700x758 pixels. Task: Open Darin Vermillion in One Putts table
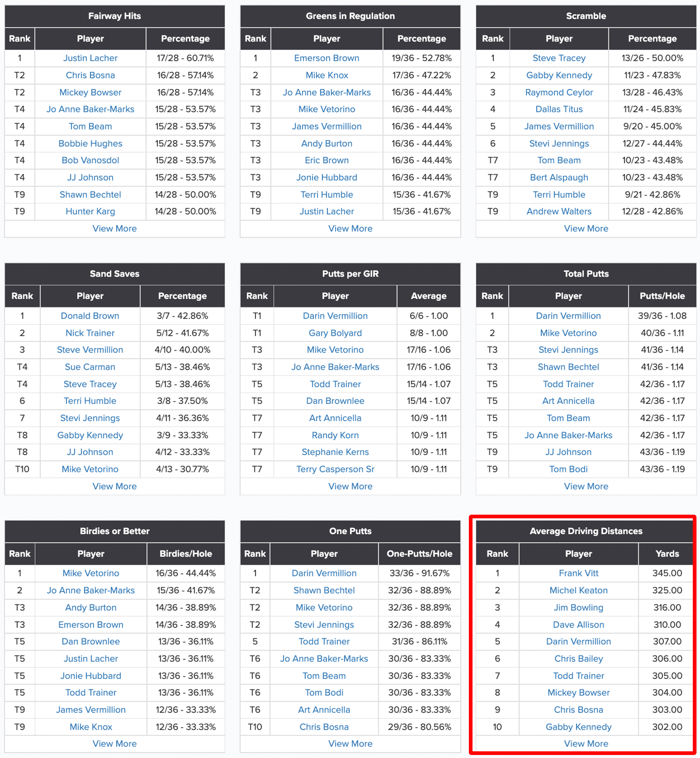tap(324, 573)
